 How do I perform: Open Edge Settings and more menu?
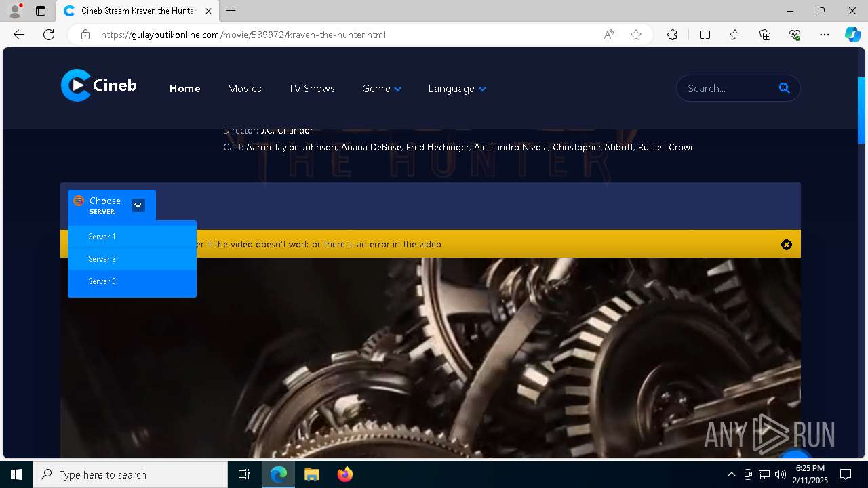tap(825, 35)
